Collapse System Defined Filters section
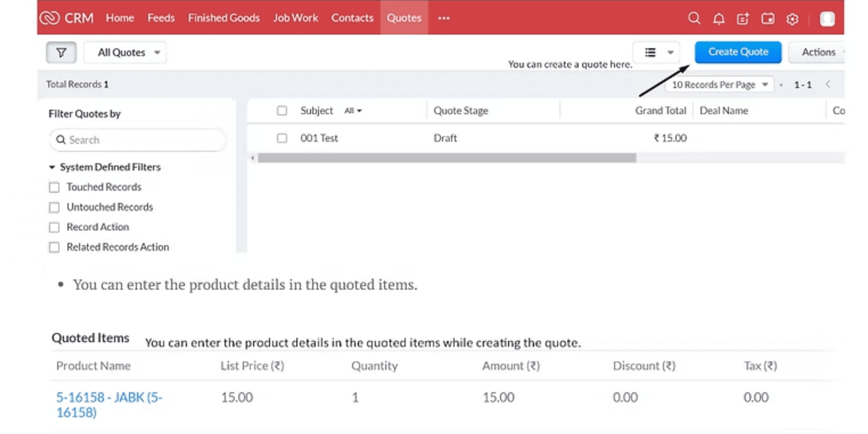This screenshot has height=434, width=868. 52,167
